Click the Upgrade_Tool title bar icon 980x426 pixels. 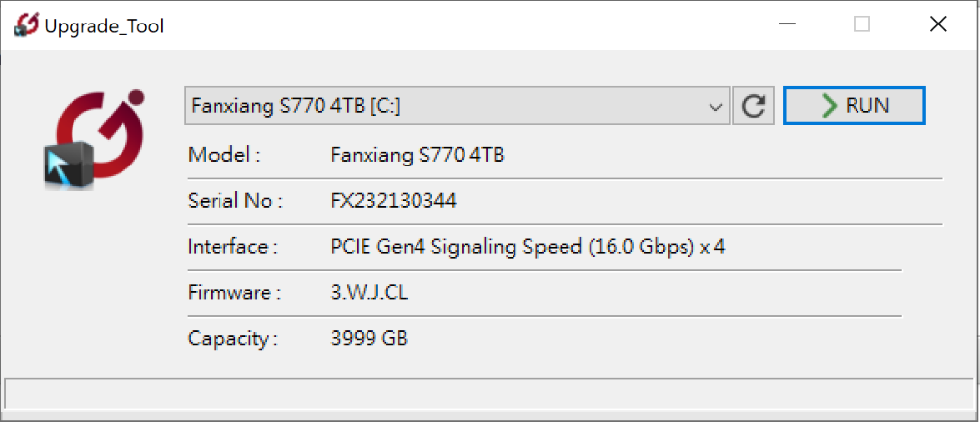tap(26, 26)
